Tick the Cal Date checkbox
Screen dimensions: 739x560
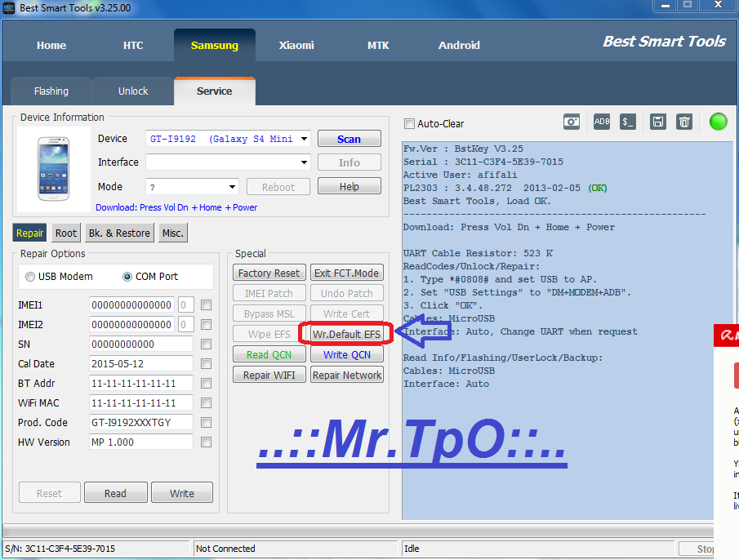point(206,363)
